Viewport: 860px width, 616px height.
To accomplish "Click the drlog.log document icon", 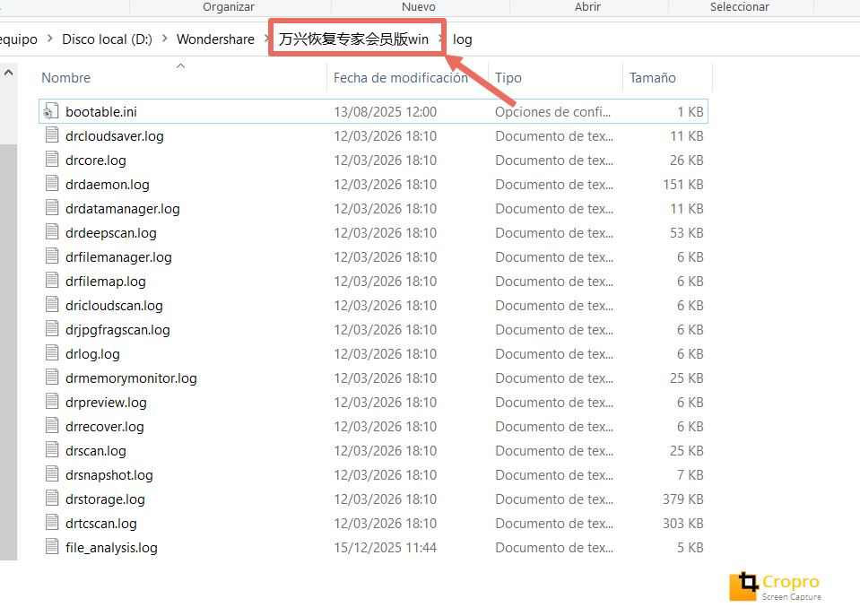I will (52, 352).
